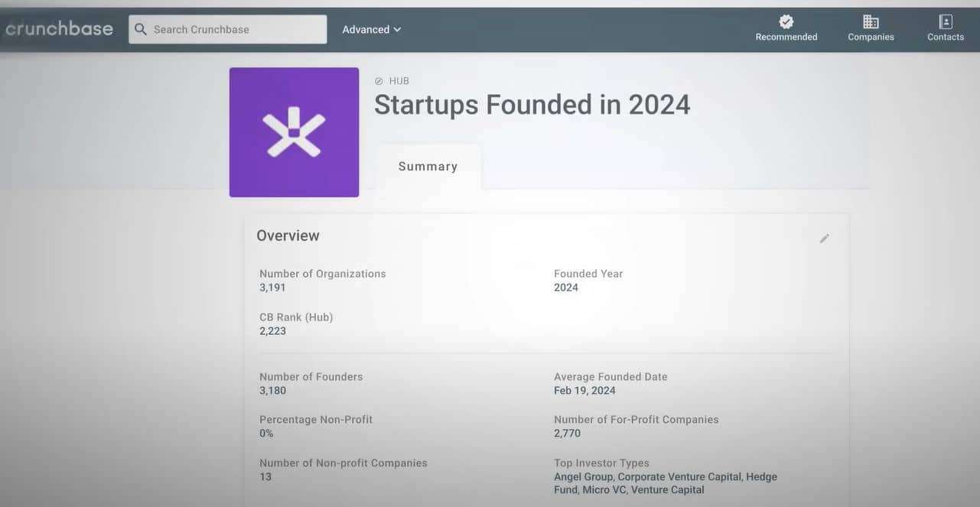Click the small HUB label icon
This screenshot has width=980, height=507.
click(379, 81)
